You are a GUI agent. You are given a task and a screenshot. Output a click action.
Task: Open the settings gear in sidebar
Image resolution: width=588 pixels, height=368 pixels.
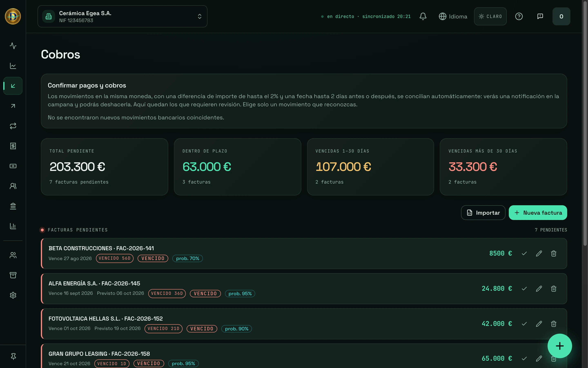13,295
